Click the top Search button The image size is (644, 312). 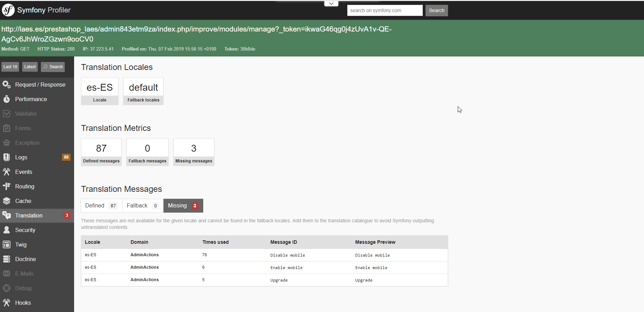[x=437, y=10]
